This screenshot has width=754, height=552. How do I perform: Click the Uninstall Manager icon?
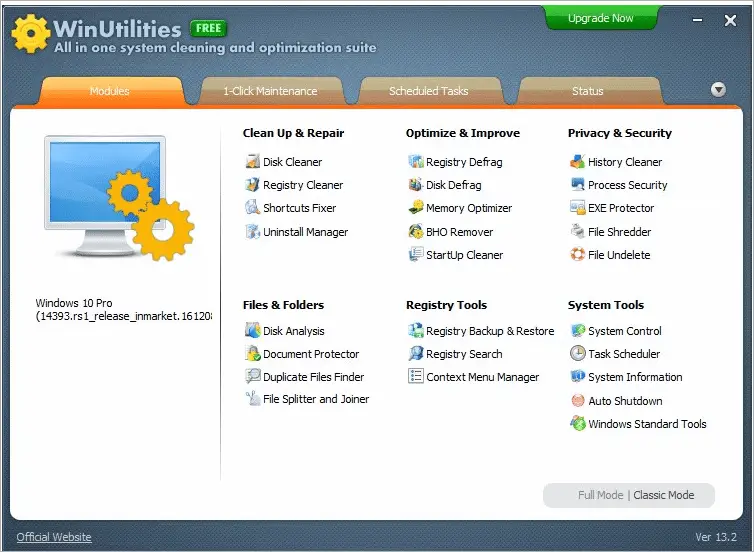point(252,232)
